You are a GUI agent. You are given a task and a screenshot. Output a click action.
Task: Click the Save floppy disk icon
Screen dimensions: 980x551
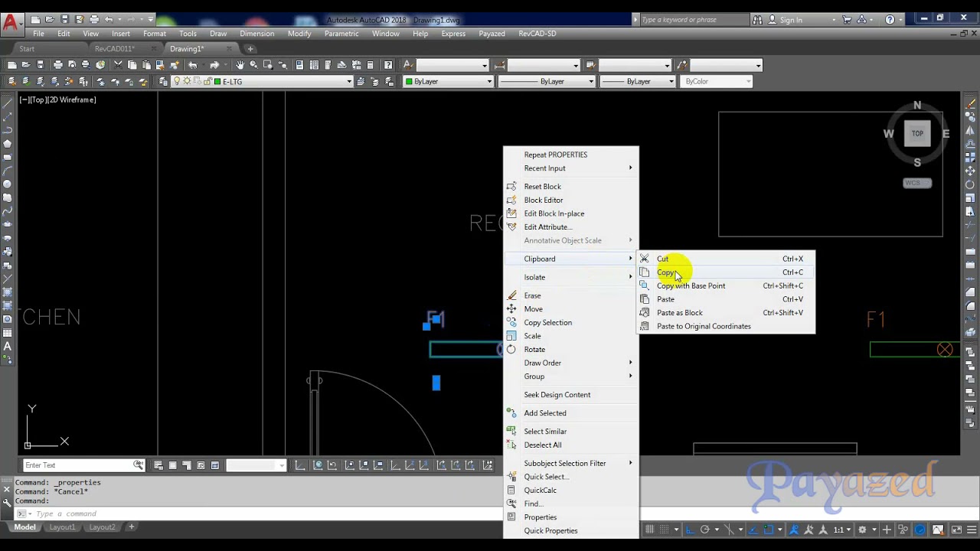pyautogui.click(x=41, y=65)
